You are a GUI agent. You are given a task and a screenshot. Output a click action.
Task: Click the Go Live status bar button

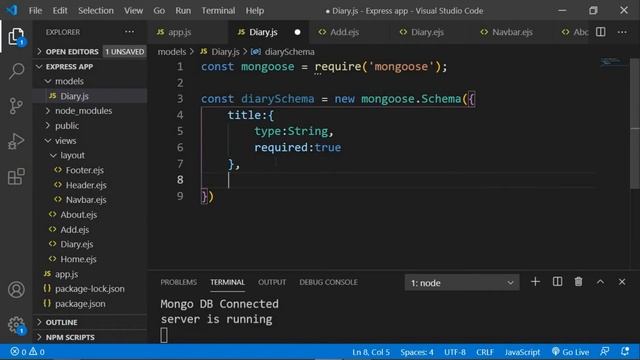570,352
